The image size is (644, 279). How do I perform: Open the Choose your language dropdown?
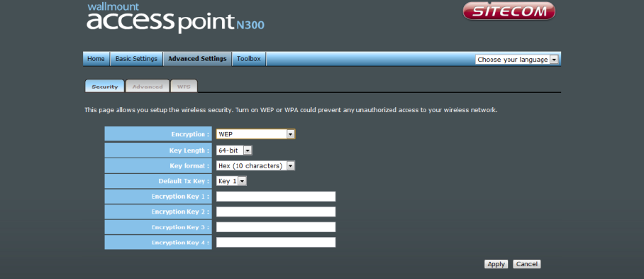[x=517, y=60]
